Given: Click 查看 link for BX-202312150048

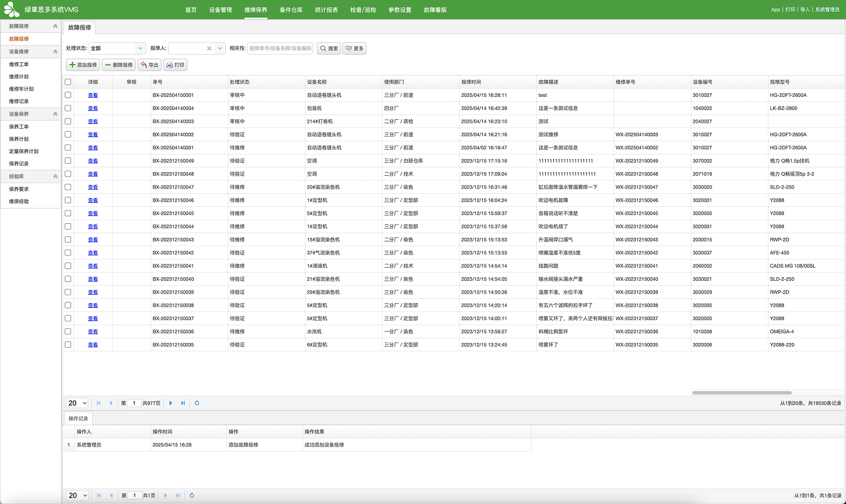Looking at the screenshot, I should point(93,174).
